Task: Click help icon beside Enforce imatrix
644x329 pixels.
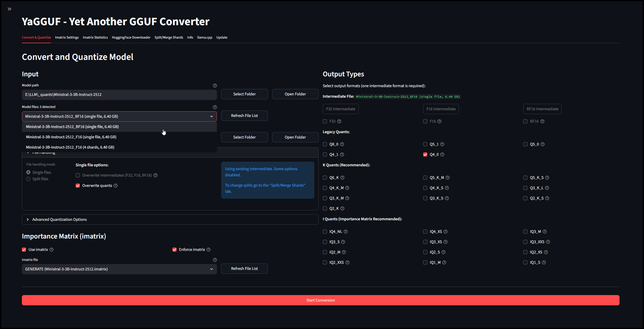Action: click(x=208, y=250)
